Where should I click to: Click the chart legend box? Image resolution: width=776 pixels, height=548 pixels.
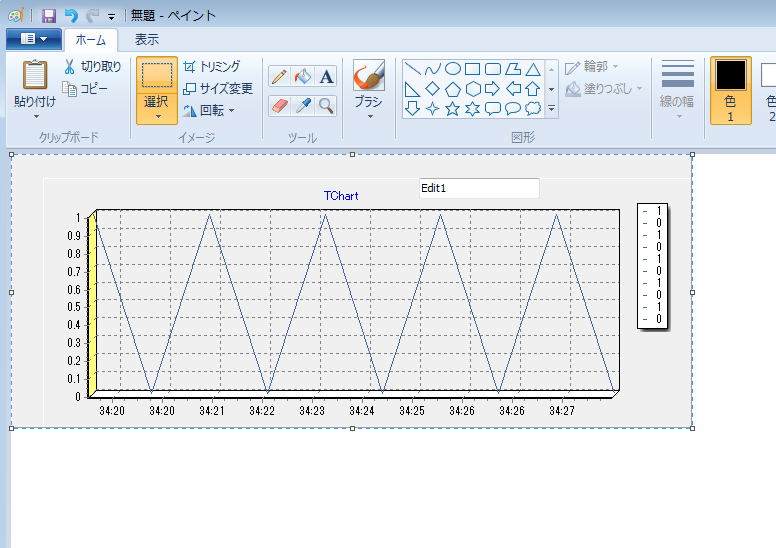coord(652,265)
